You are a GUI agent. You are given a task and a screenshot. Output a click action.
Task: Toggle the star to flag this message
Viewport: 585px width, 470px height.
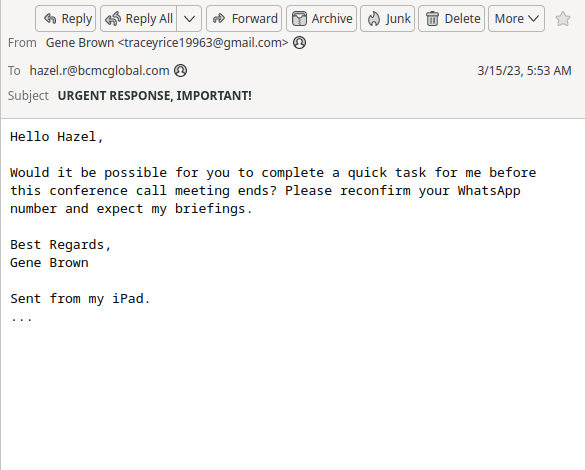[x=563, y=18]
